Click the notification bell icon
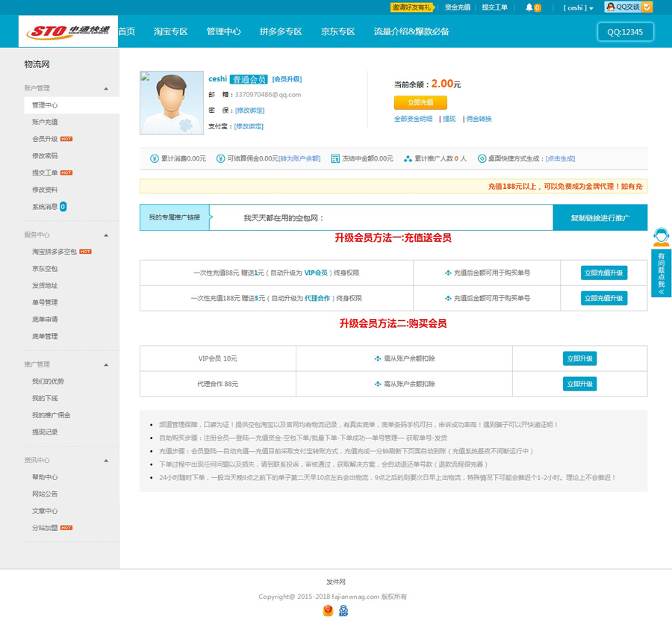Image resolution: width=672 pixels, height=628 pixels. (529, 7)
